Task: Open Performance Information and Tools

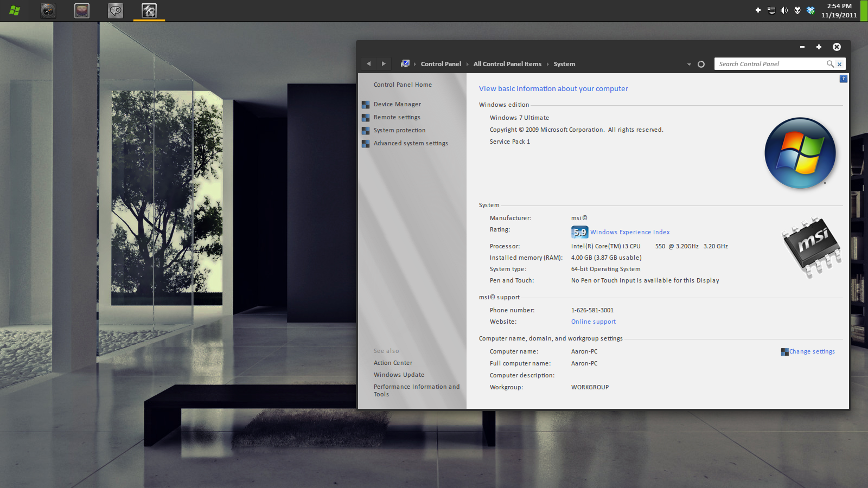Action: (x=416, y=390)
